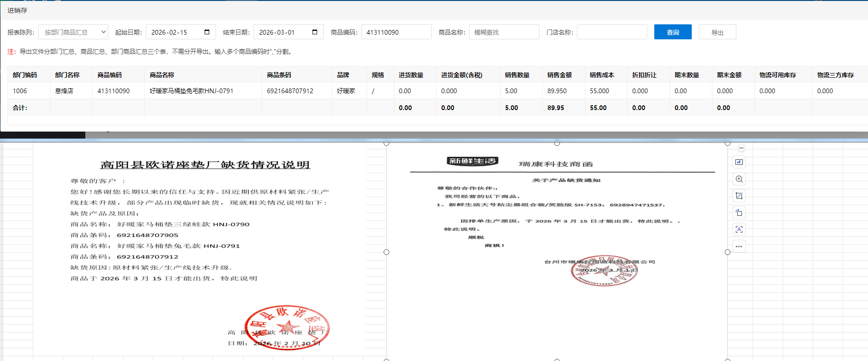Select the 息烽店 cell in the table row
Viewport: 868px width, 361px height.
pos(64,91)
